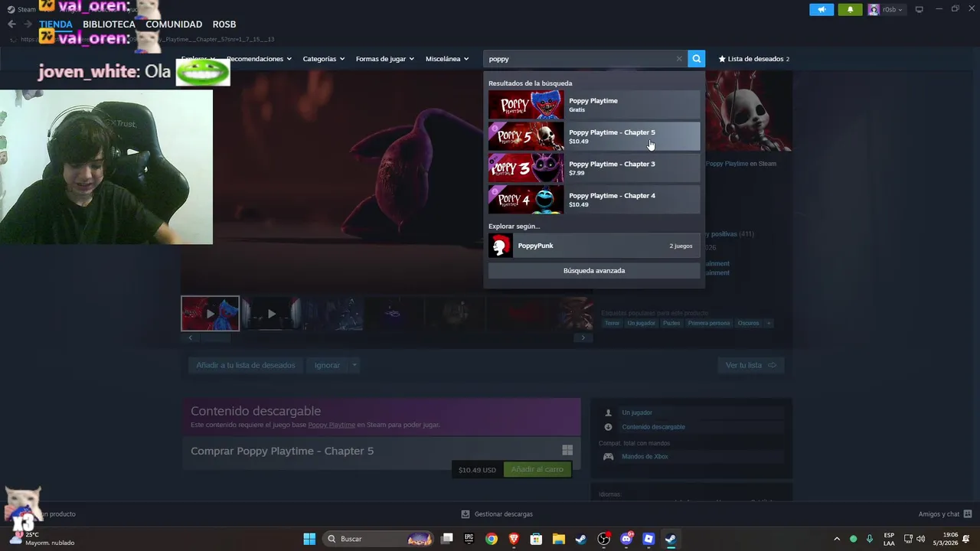Click the Ignorar button
This screenshot has width=980, height=551.
327,365
